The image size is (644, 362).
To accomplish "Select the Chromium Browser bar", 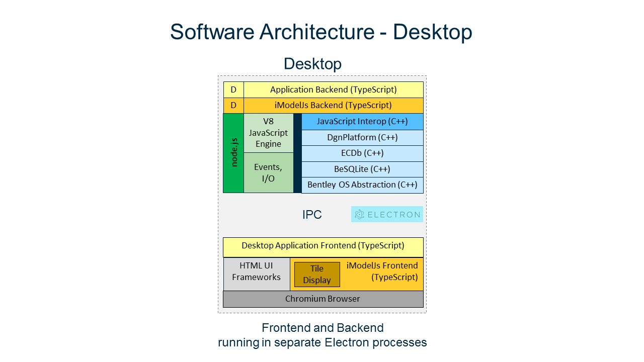I will pos(323,299).
